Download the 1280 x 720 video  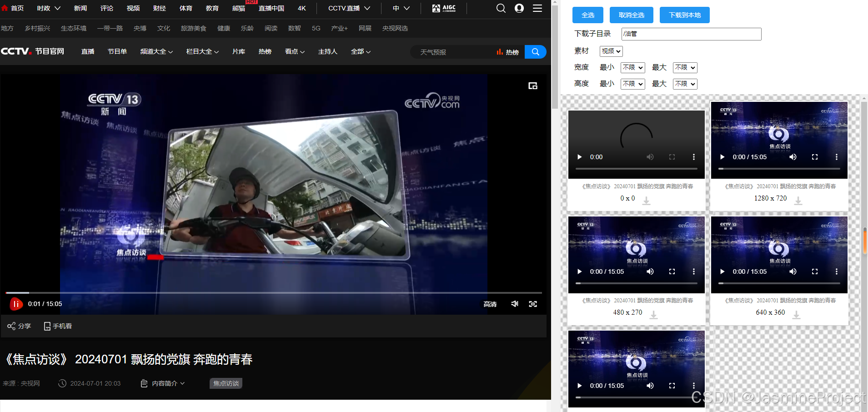[x=798, y=201]
